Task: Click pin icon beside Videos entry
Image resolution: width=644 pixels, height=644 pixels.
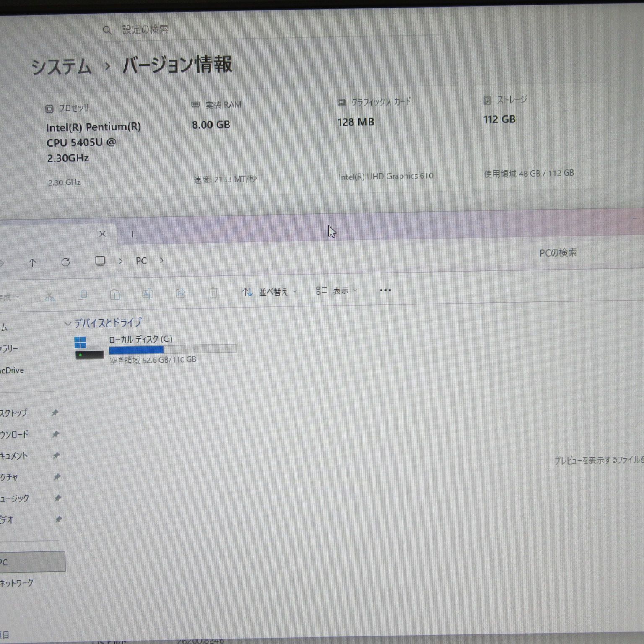Action: tap(59, 519)
